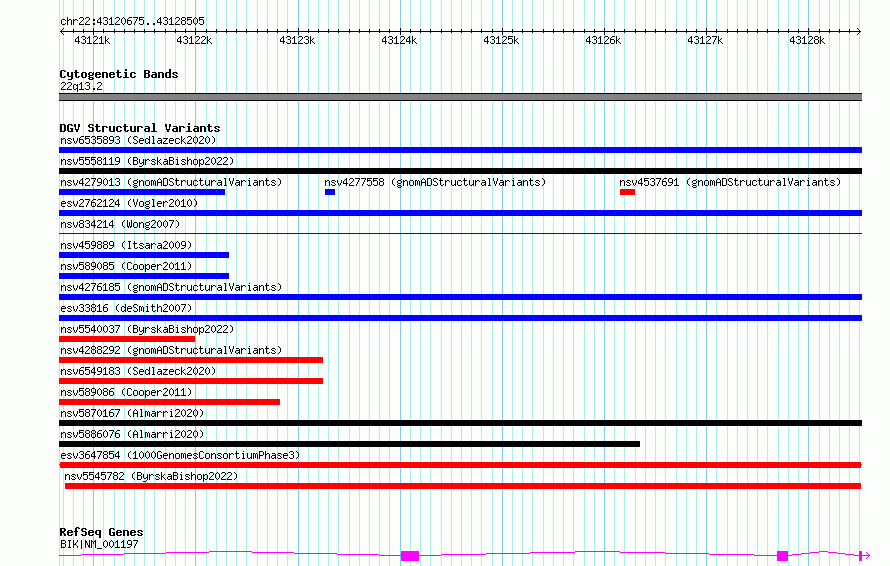Click the DGV Structural Variants track title
Screen dimensions: 890x566
pos(140,128)
